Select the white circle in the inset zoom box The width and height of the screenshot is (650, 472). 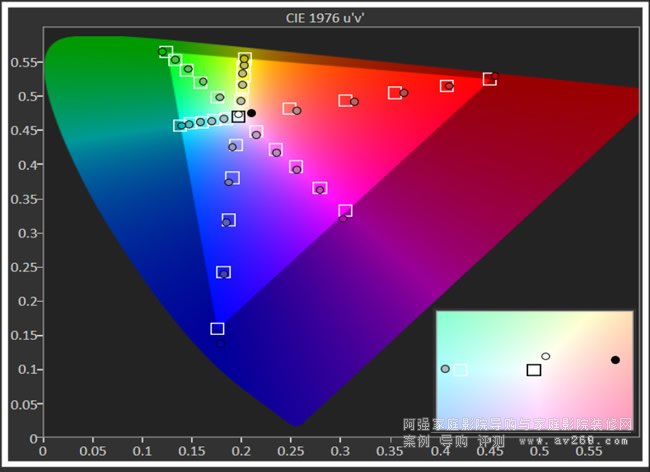(546, 356)
